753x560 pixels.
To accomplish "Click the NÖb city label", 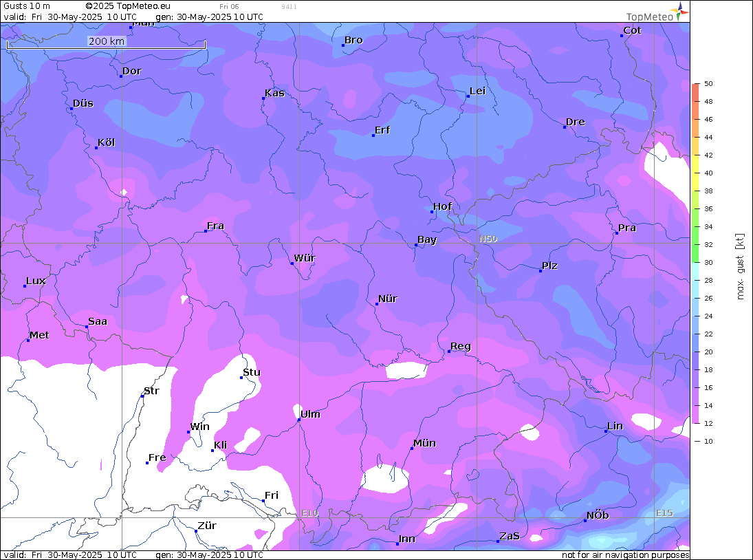I will pos(598,515).
